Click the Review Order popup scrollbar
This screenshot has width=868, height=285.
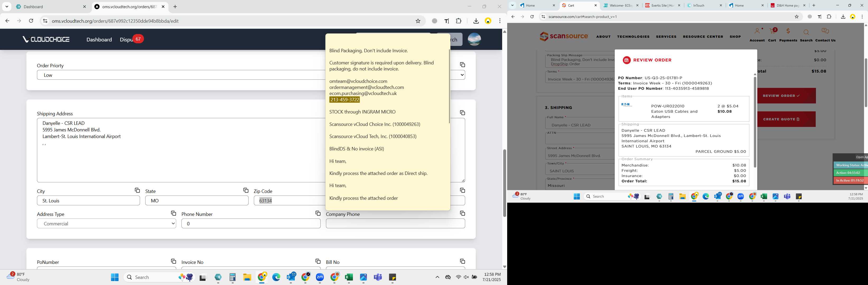tap(755, 122)
